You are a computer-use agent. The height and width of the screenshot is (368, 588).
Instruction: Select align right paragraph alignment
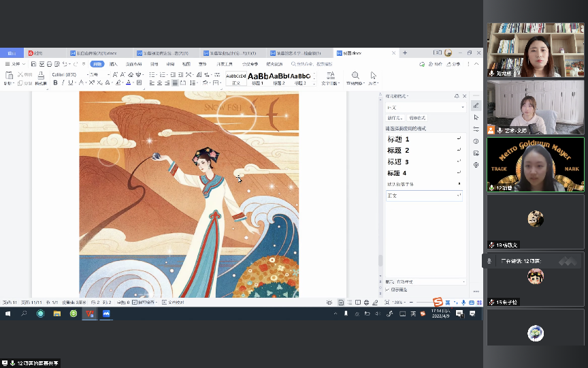coord(167,82)
